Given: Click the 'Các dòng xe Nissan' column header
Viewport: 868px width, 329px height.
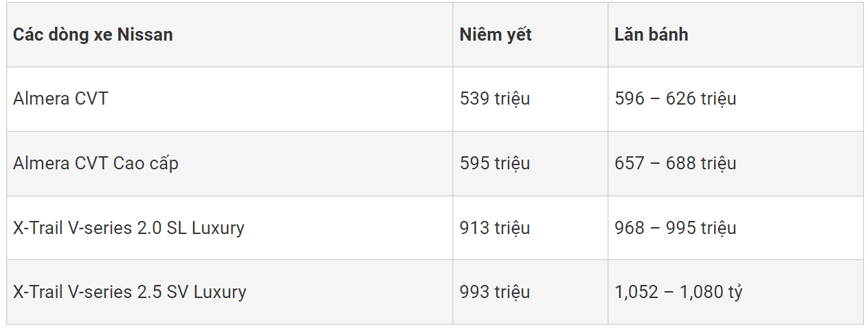Looking at the screenshot, I should [93, 34].
